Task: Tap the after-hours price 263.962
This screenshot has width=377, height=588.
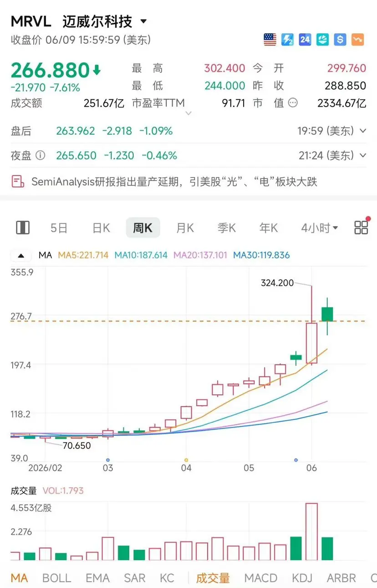Action: [x=76, y=131]
